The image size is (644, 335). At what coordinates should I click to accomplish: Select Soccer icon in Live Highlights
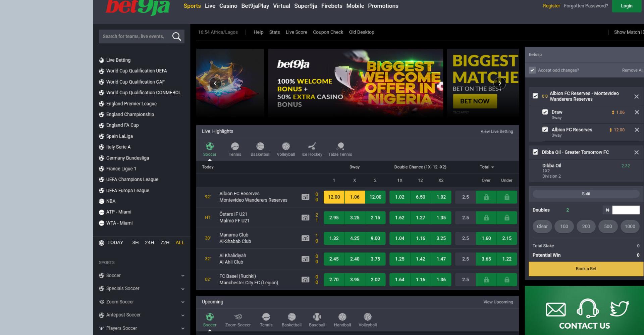coord(210,146)
